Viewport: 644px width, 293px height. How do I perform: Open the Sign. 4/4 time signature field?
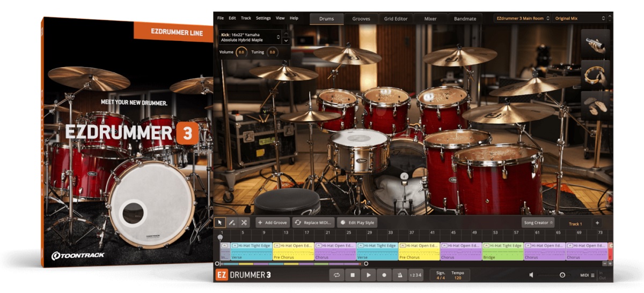point(441,275)
